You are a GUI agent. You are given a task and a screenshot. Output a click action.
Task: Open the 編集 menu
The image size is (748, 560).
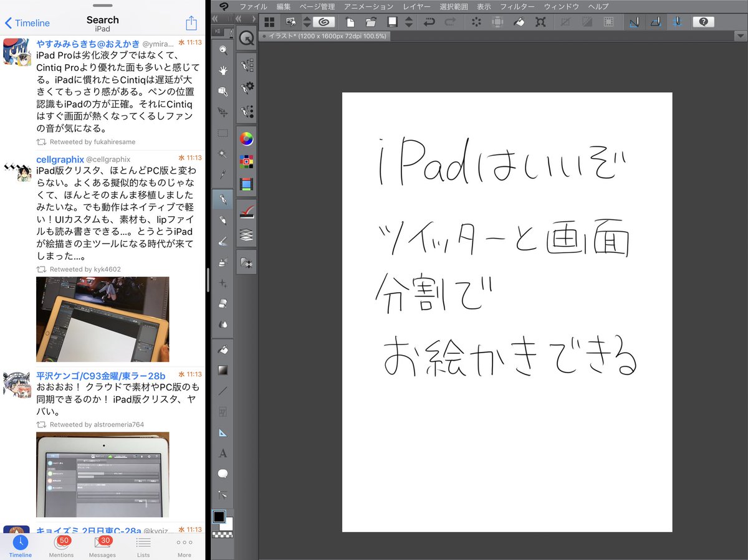click(x=284, y=6)
